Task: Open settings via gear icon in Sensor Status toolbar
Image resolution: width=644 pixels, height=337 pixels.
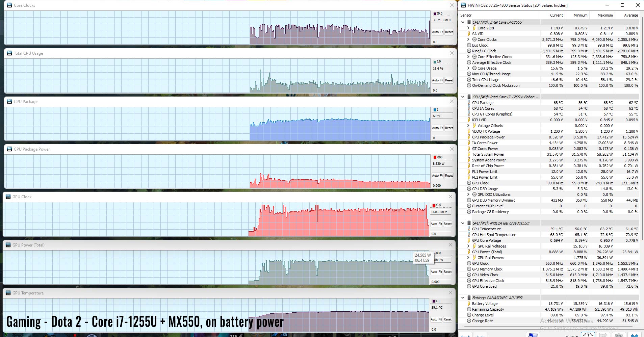Action: 619,335
